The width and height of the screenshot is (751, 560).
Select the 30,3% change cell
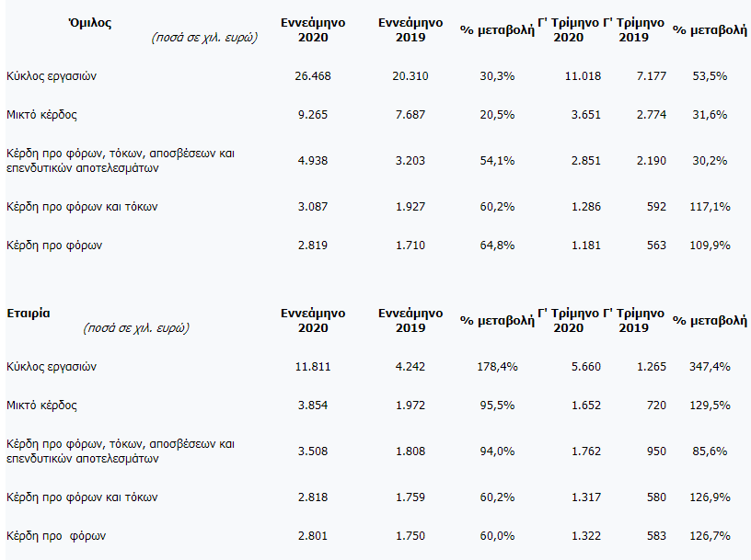[497, 76]
